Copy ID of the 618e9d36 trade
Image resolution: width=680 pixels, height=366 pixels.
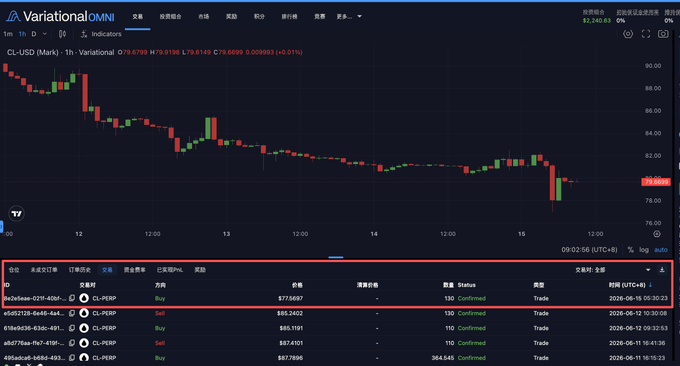coord(72,328)
